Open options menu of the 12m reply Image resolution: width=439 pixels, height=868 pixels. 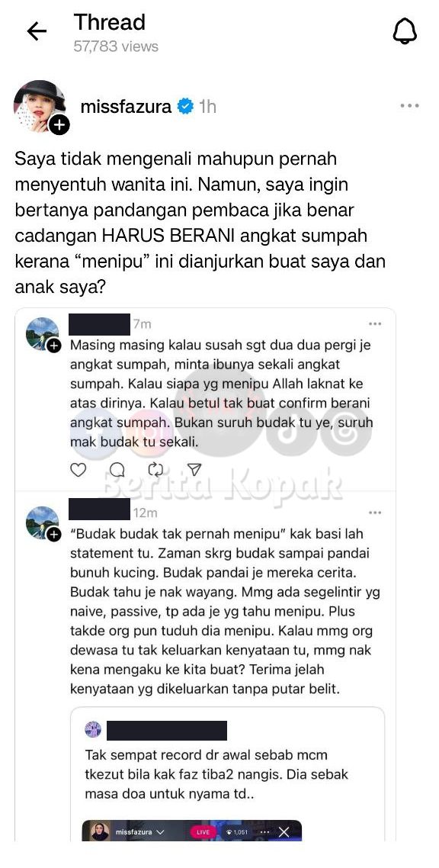click(375, 513)
